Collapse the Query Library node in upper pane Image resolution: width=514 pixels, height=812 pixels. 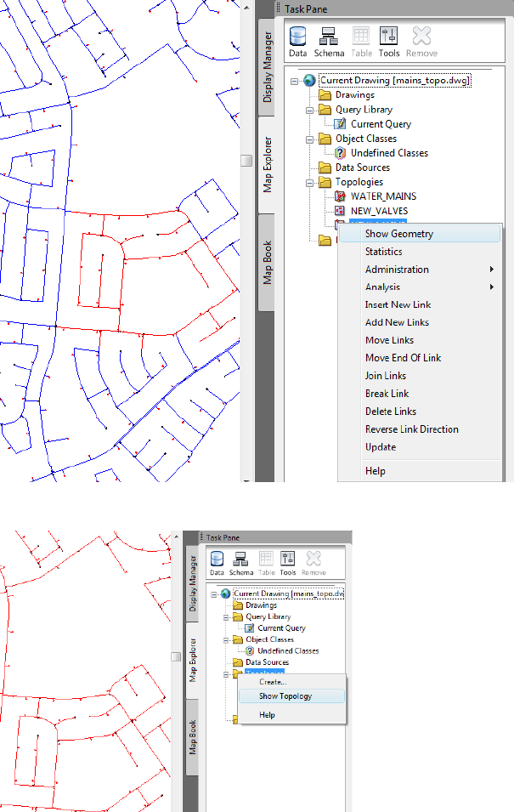309,110
